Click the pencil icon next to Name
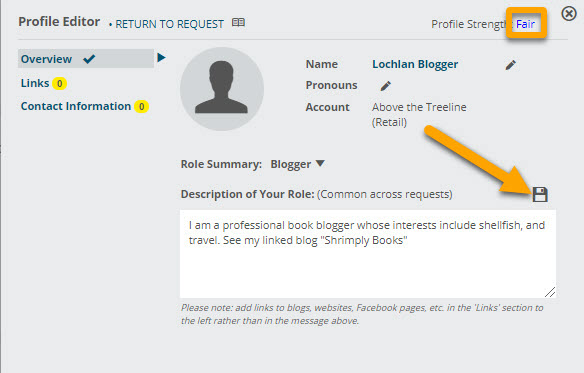Image resolution: width=584 pixels, height=373 pixels. (511, 65)
